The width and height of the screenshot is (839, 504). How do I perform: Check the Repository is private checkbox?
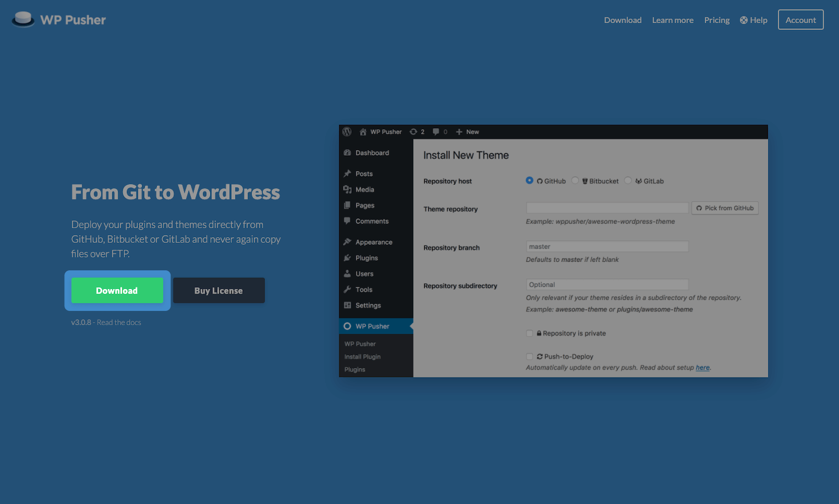coord(530,334)
